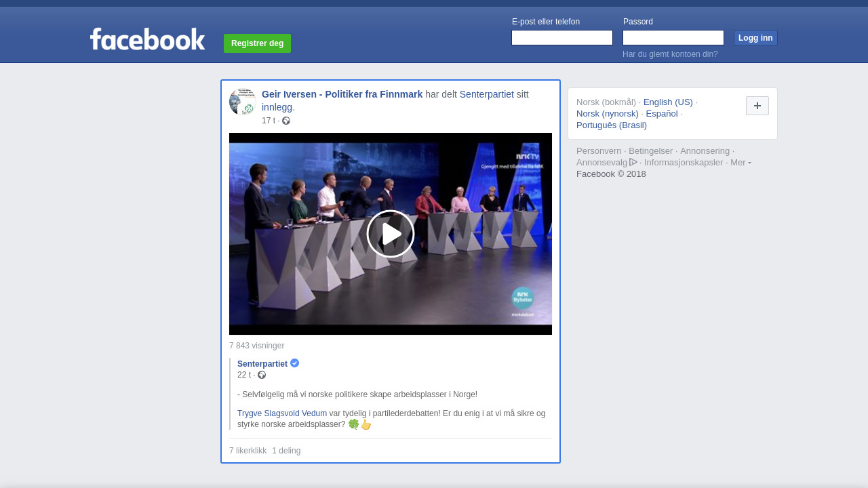Screen dimensions: 868x488
Task: Click the Facebook logo
Action: pos(147,39)
